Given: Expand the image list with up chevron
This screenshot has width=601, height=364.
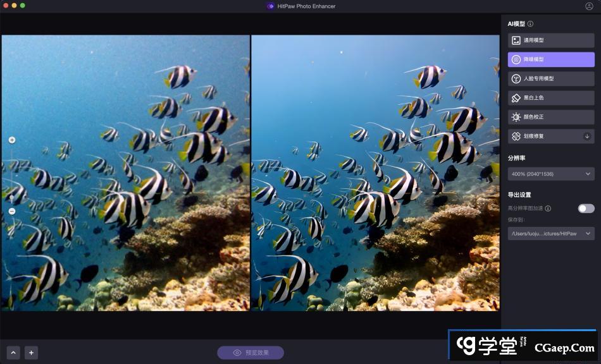Looking at the screenshot, I should [13, 353].
